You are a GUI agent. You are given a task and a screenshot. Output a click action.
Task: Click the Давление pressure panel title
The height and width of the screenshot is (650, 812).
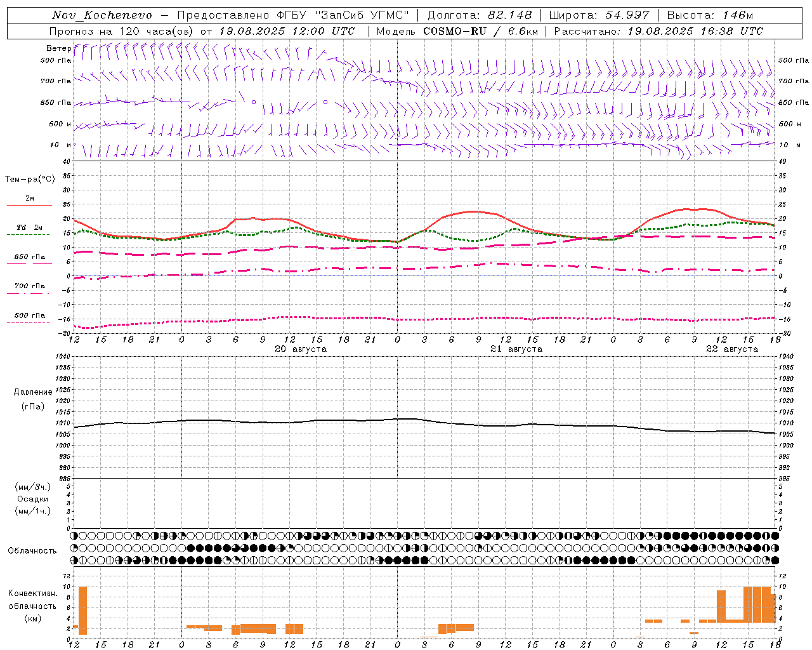(x=33, y=392)
